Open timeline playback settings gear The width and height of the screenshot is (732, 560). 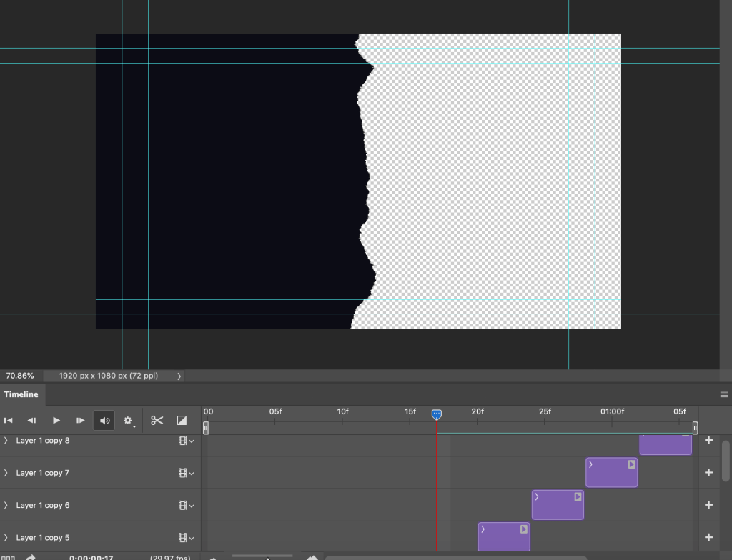129,421
